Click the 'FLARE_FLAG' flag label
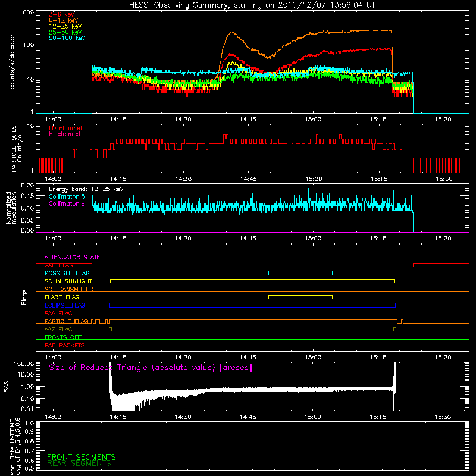 click(x=62, y=297)
